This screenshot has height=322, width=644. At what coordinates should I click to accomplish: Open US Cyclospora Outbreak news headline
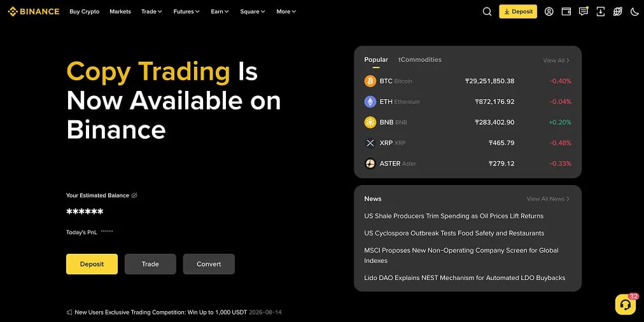(x=454, y=234)
